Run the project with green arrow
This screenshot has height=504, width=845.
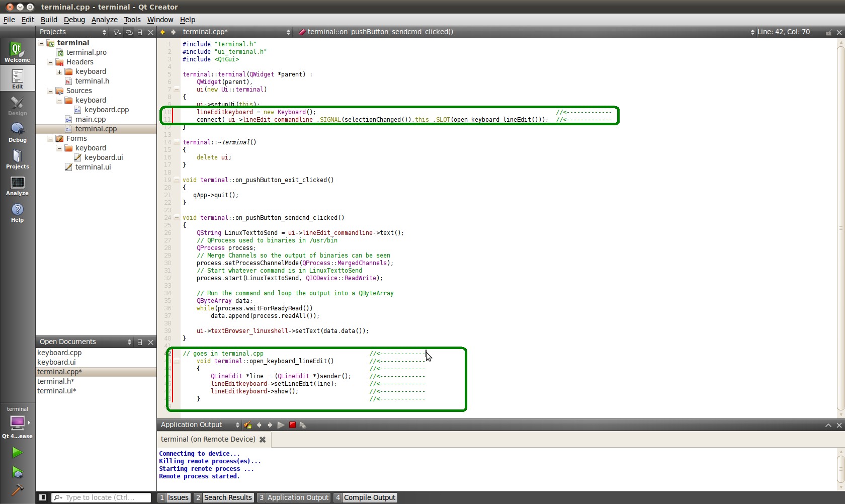[17, 453]
